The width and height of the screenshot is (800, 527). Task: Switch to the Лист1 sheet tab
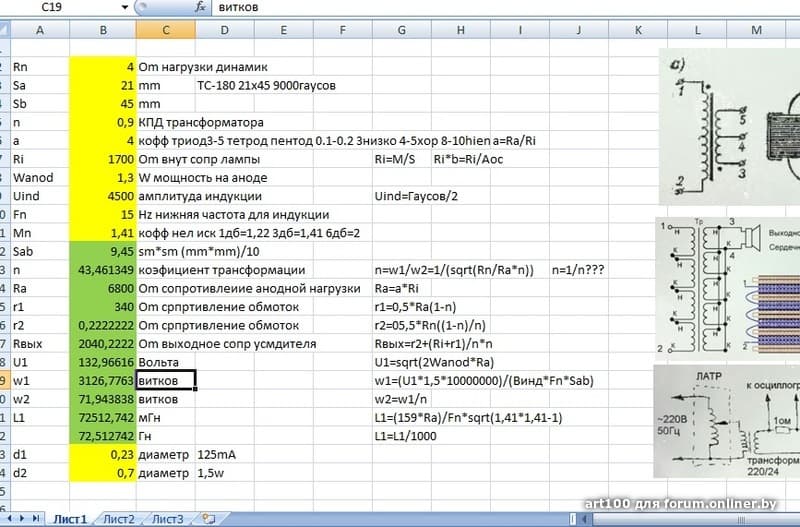point(70,519)
